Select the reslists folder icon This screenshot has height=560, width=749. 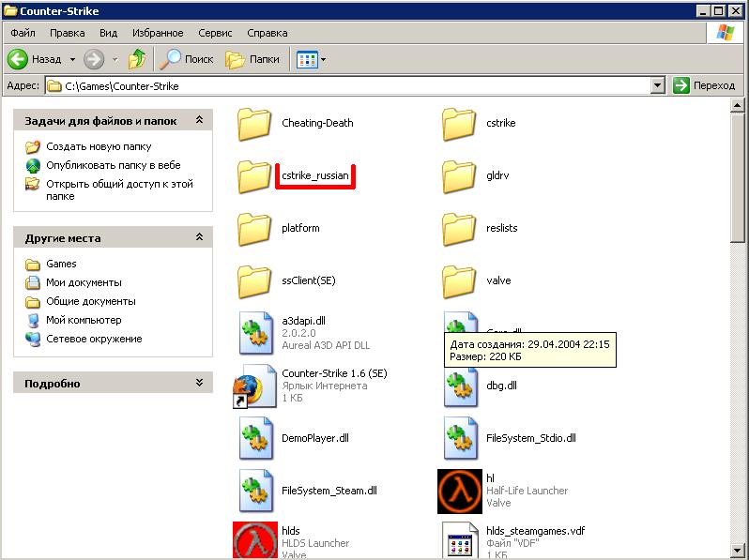click(459, 229)
